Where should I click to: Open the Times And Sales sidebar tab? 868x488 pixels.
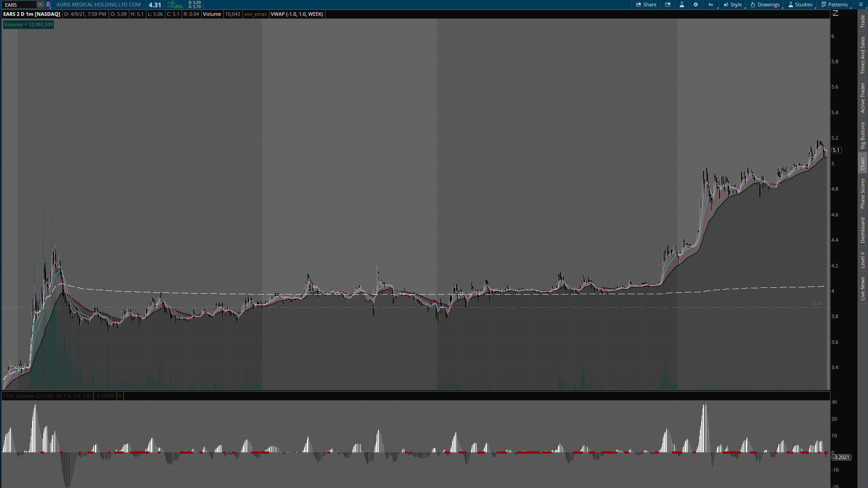coord(863,55)
